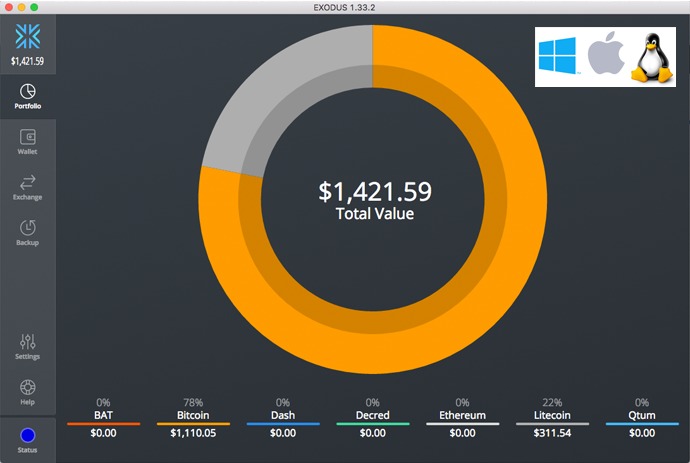Open the Settings sliders icon
690x463 pixels.
[28, 342]
